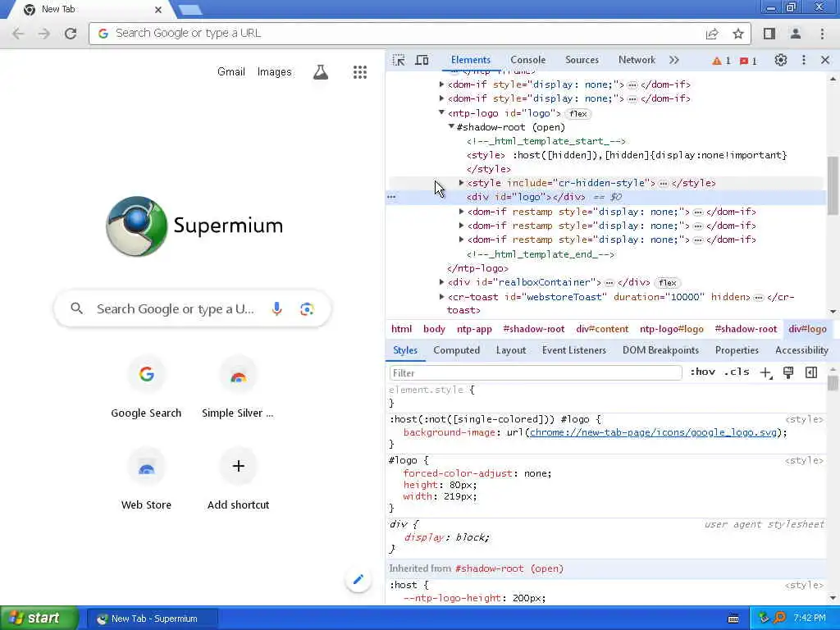Image resolution: width=840 pixels, height=630 pixels.
Task: Open DevTools customize menu (three dots)
Action: coord(804,60)
